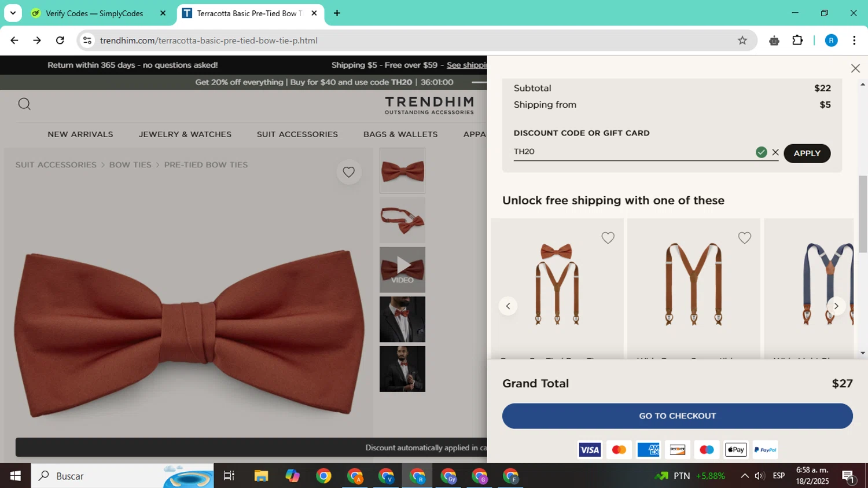Show hidden system tray icons
Image resolution: width=868 pixels, height=488 pixels.
click(x=744, y=476)
